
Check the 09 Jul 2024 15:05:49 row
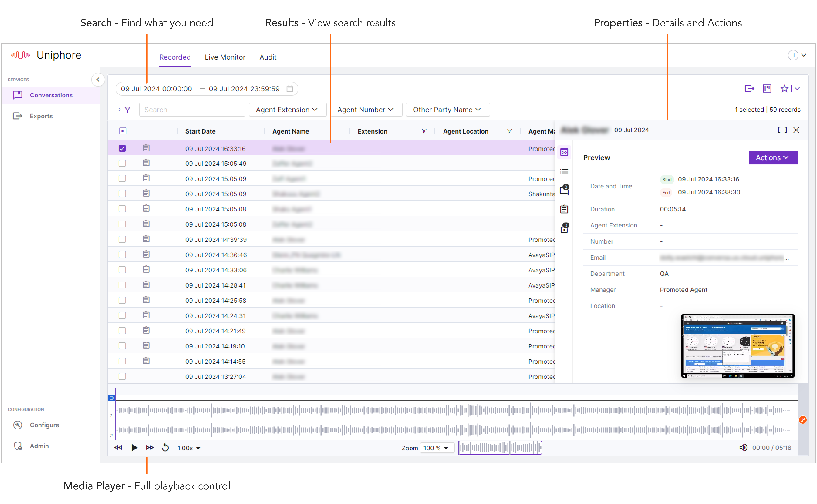pyautogui.click(x=122, y=163)
